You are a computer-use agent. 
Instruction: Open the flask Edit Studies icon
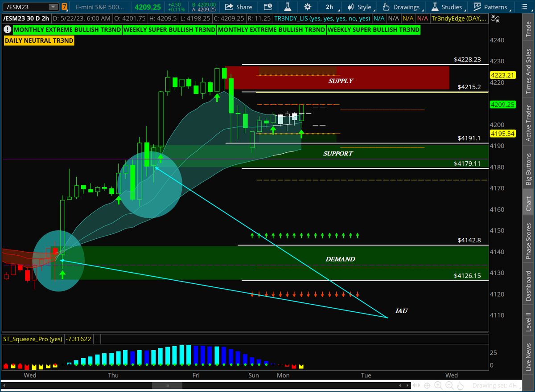coord(288,7)
